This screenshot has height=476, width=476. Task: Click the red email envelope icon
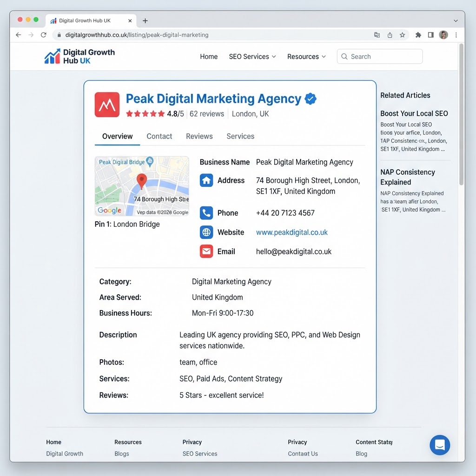(206, 251)
